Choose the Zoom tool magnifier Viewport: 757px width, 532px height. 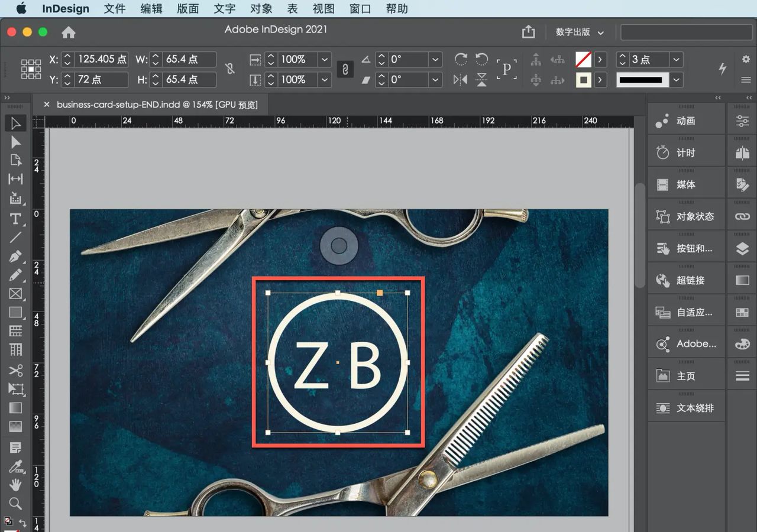15,504
